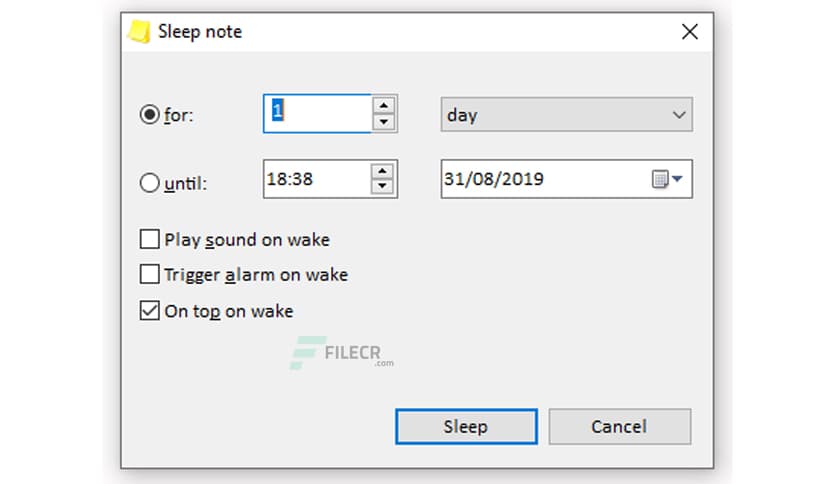Uncheck On top on wake

click(150, 311)
